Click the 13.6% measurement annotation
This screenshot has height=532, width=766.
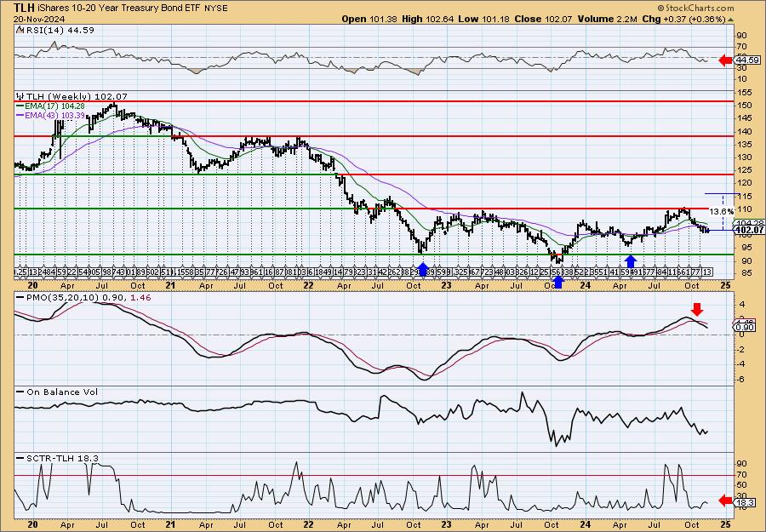(722, 212)
